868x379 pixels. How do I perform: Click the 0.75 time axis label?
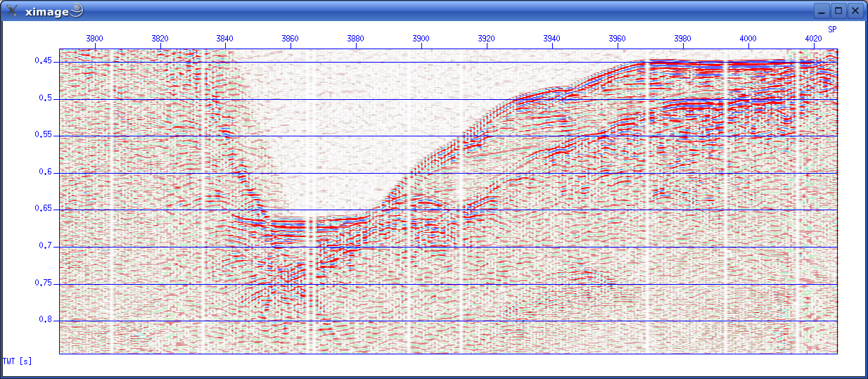[x=44, y=283]
